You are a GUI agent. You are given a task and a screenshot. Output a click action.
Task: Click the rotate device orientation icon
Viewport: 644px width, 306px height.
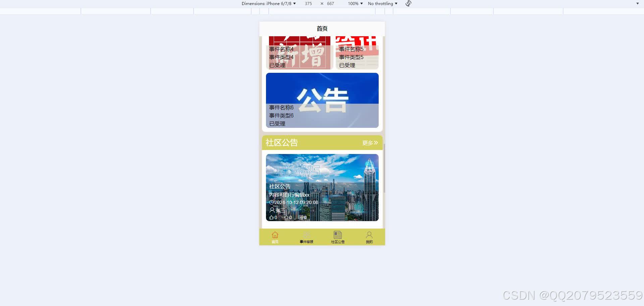408,4
